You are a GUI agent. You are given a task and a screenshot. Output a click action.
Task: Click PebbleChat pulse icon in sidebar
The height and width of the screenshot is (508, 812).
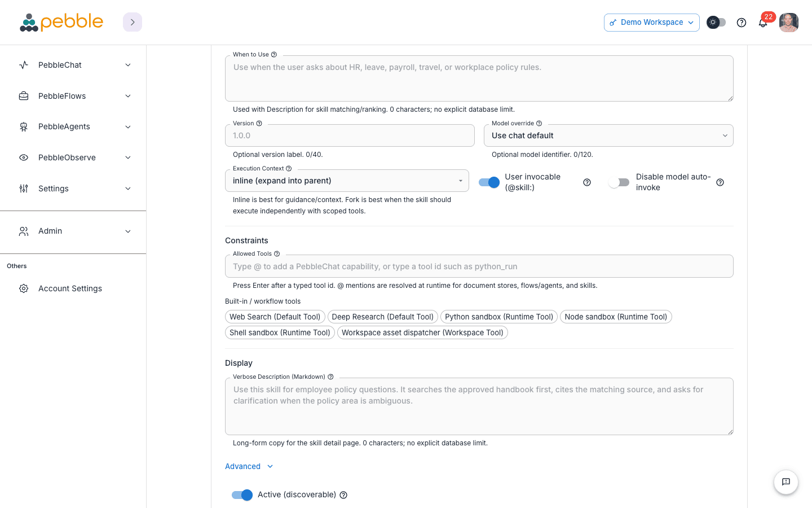24,65
